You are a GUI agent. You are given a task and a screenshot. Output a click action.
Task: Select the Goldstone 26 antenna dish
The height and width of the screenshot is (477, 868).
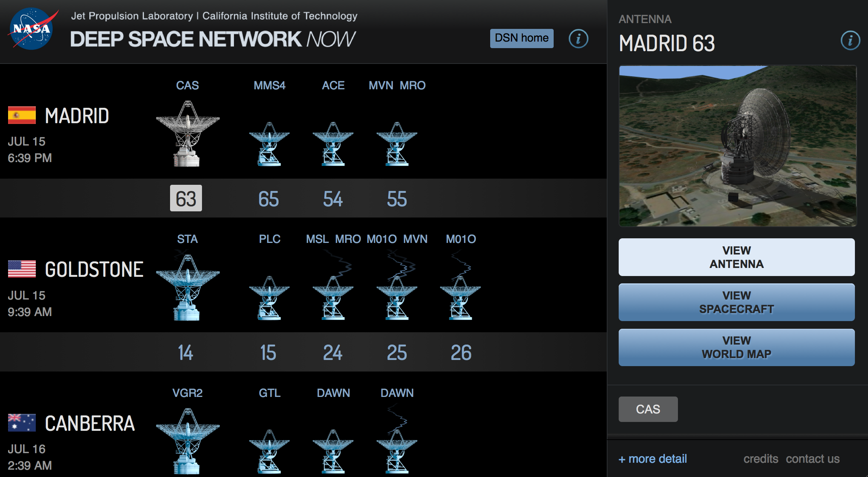click(x=461, y=298)
